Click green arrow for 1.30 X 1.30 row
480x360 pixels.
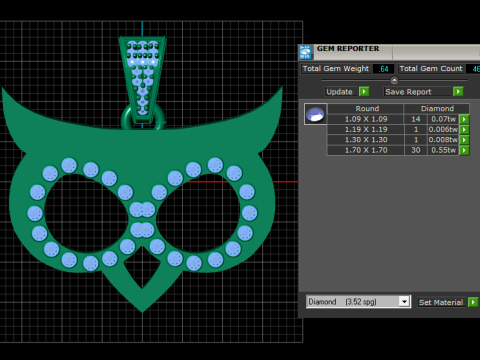pyautogui.click(x=464, y=140)
